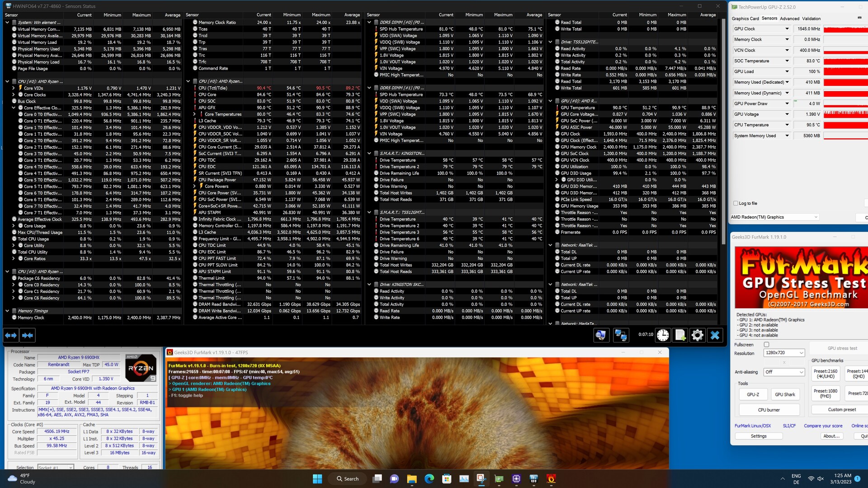The width and height of the screenshot is (868, 488).
Task: Run Preset:2160 4K/UHD benchmark
Action: point(826,373)
